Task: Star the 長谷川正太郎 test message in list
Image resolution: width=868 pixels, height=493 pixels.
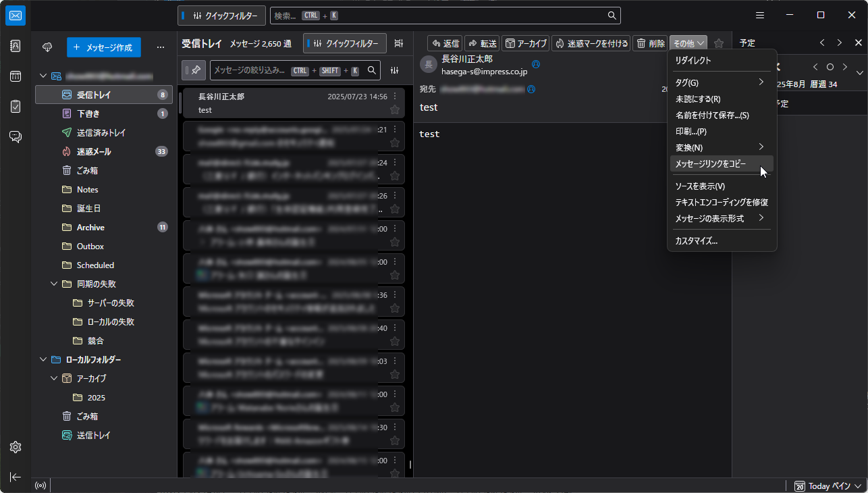Action: pyautogui.click(x=395, y=109)
